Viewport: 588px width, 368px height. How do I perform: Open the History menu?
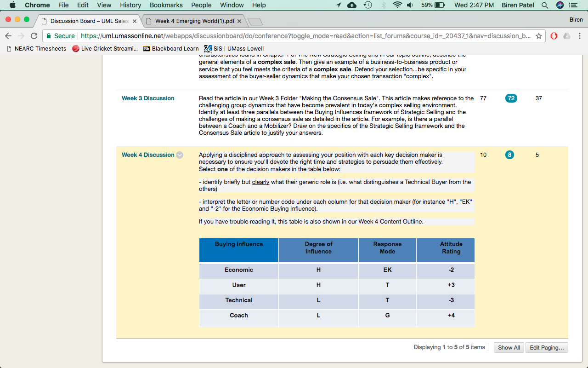point(130,5)
